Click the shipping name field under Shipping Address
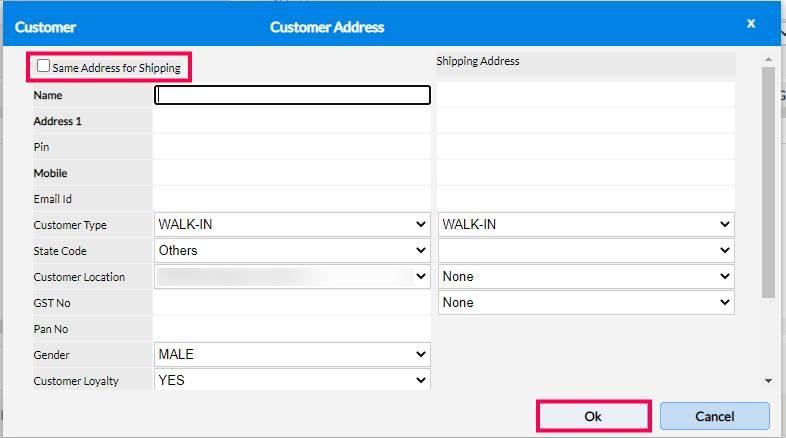Viewport: 786px width, 438px height. click(586, 96)
